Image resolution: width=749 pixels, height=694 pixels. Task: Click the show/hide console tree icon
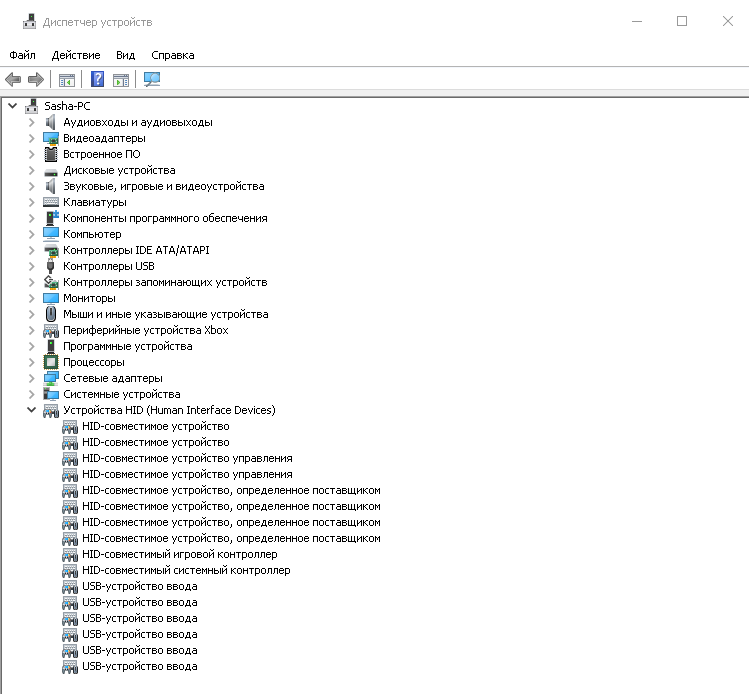click(x=67, y=80)
